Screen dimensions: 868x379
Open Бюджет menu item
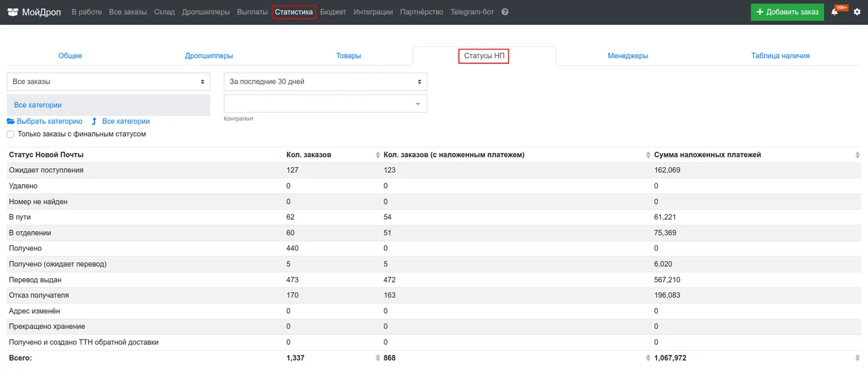(334, 12)
